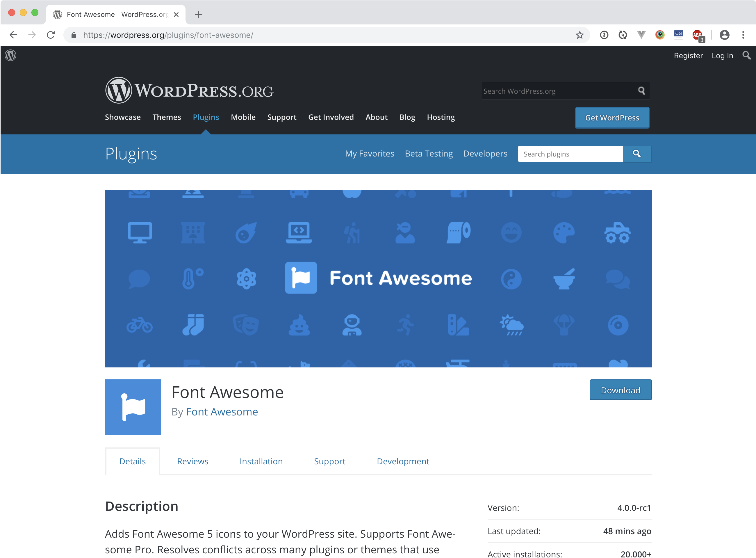Click the Details tab on plugin page
The image size is (756, 558).
[132, 461]
